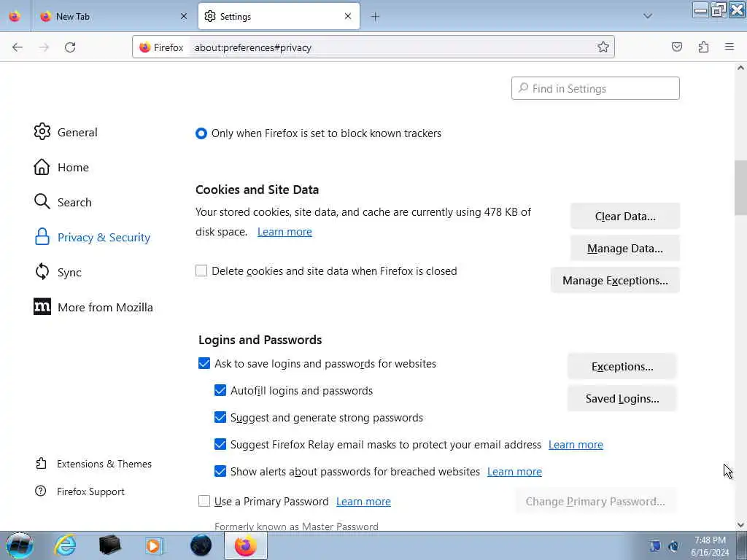The width and height of the screenshot is (747, 560).
Task: Toggle 'Suggest and generate strong passwords'
Action: coord(220,418)
